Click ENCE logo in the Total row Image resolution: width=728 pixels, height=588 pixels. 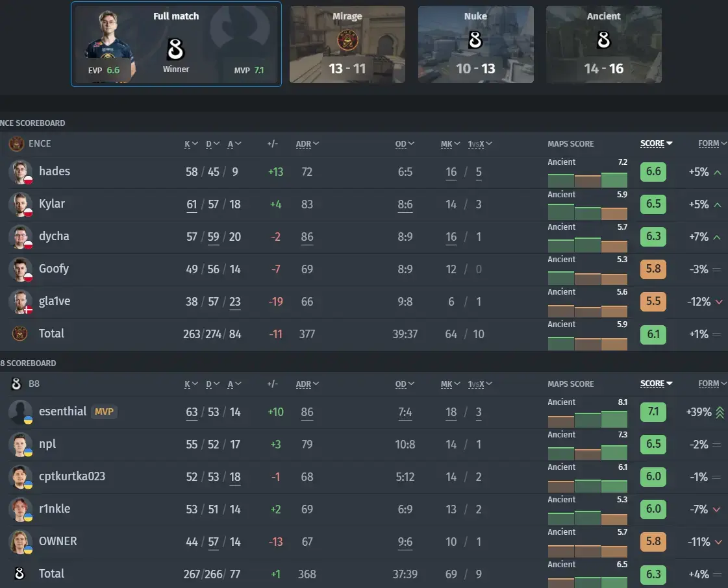[19, 333]
